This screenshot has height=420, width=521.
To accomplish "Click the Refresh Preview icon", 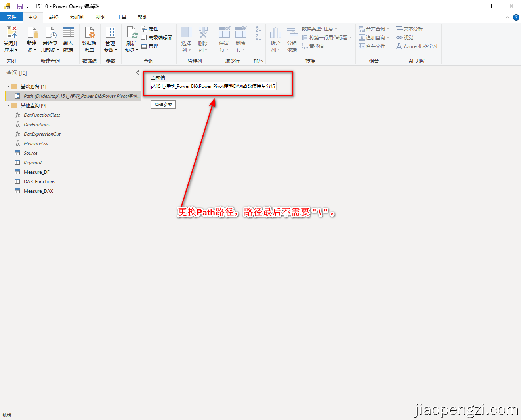I will [x=132, y=32].
